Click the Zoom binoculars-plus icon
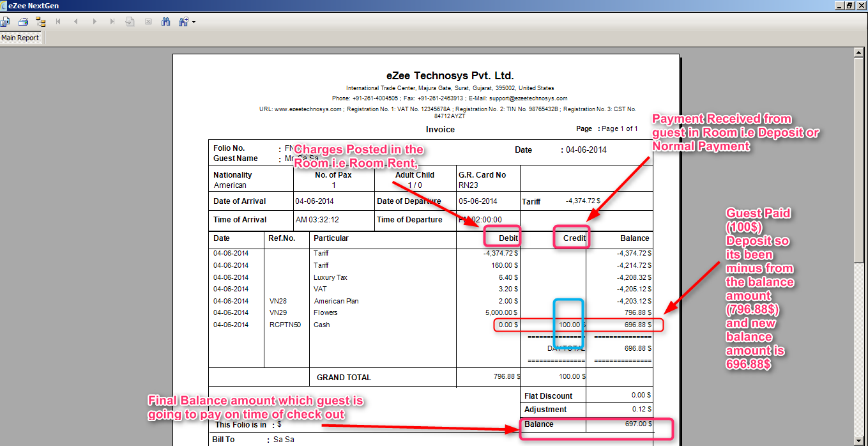Image resolution: width=868 pixels, height=446 pixels. 184,22
